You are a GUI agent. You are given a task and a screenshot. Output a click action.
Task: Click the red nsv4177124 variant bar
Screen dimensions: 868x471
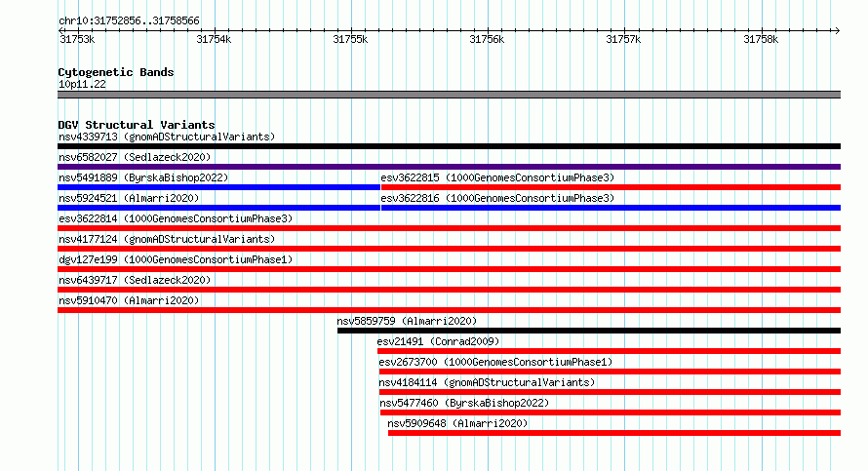pyautogui.click(x=449, y=249)
